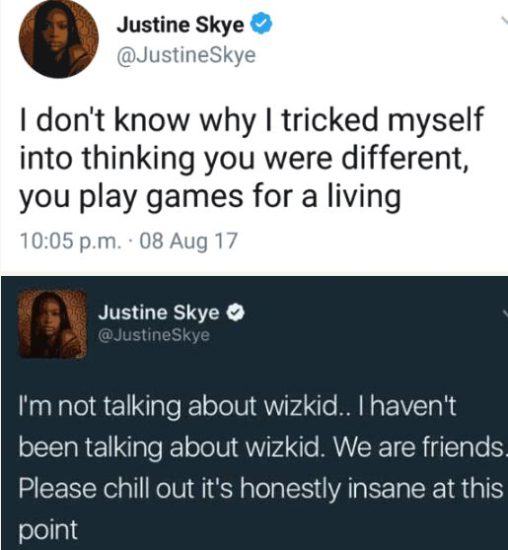Click the 08 Aug 17 date

tap(189, 242)
